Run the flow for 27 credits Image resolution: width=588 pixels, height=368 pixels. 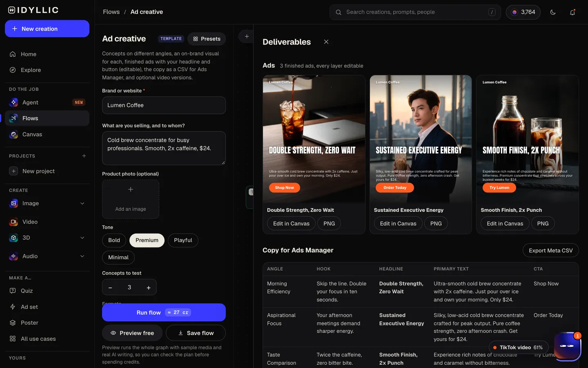point(164,312)
